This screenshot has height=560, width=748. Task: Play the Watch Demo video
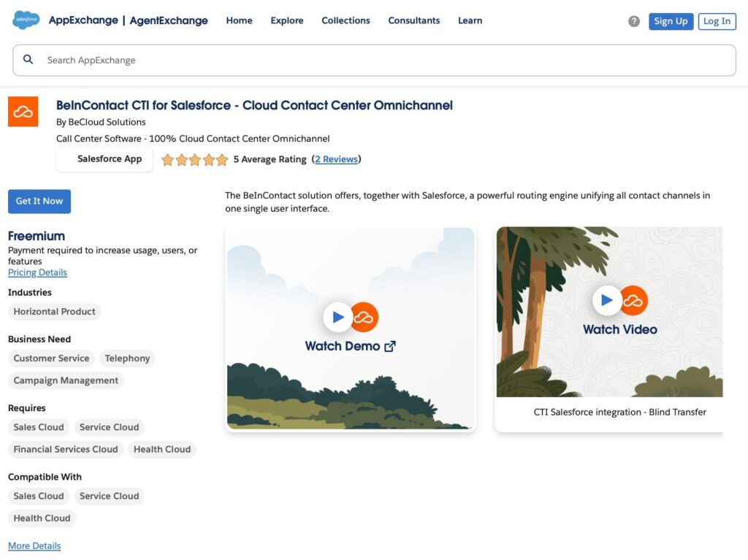coord(338,317)
